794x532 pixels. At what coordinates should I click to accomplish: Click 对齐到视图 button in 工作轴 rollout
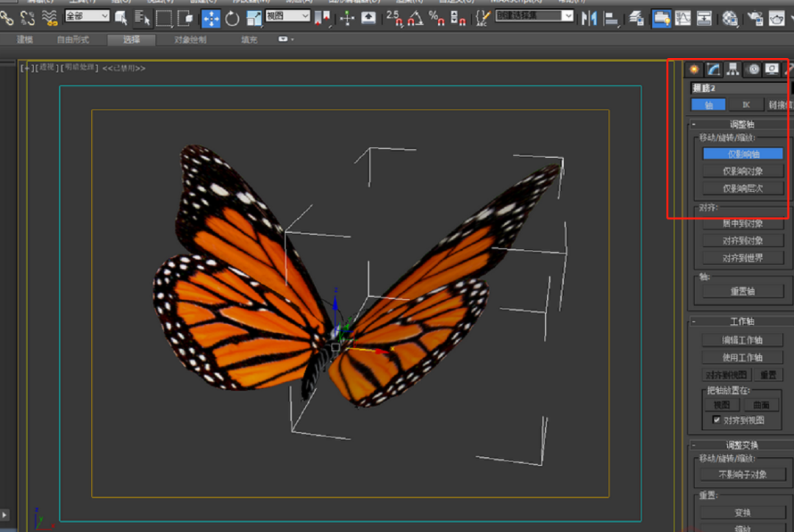(x=726, y=375)
